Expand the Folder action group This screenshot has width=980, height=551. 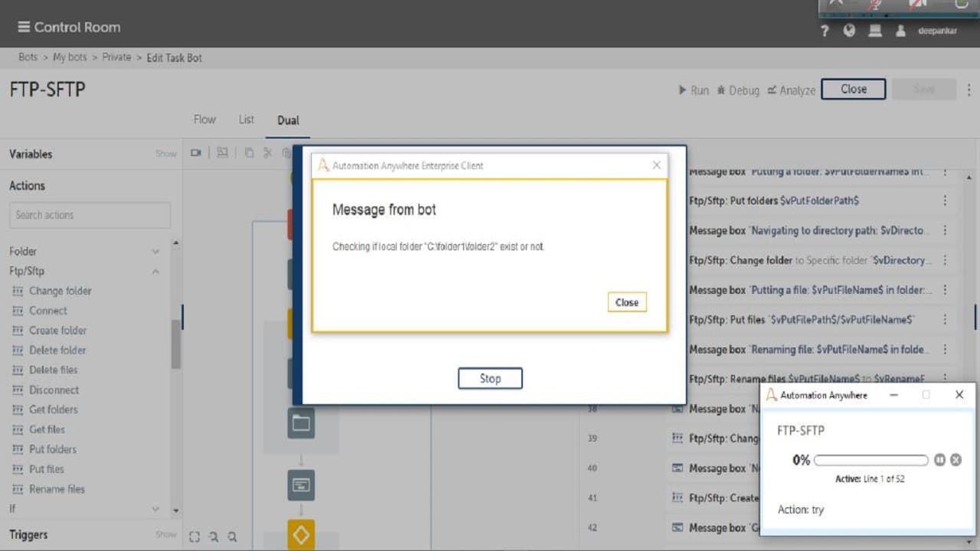[155, 251]
